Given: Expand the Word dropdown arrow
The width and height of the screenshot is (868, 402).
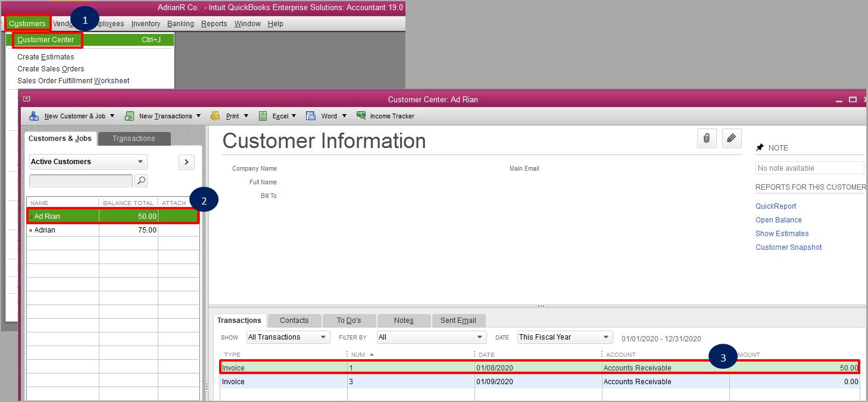Looking at the screenshot, I should [x=344, y=116].
